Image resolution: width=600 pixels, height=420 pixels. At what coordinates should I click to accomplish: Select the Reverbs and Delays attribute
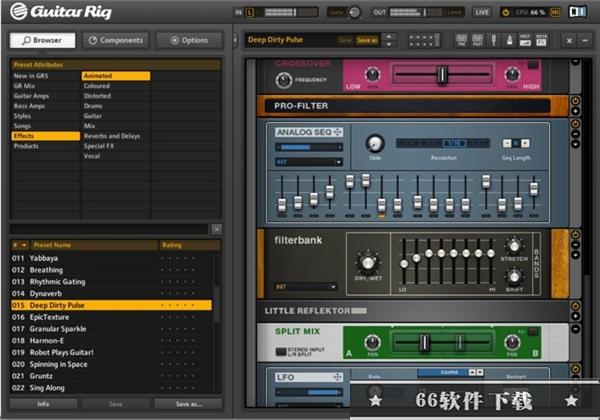116,136
